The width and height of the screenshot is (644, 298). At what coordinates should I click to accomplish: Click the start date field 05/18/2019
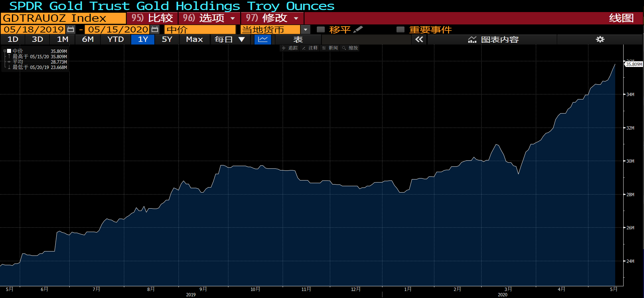tap(33, 29)
